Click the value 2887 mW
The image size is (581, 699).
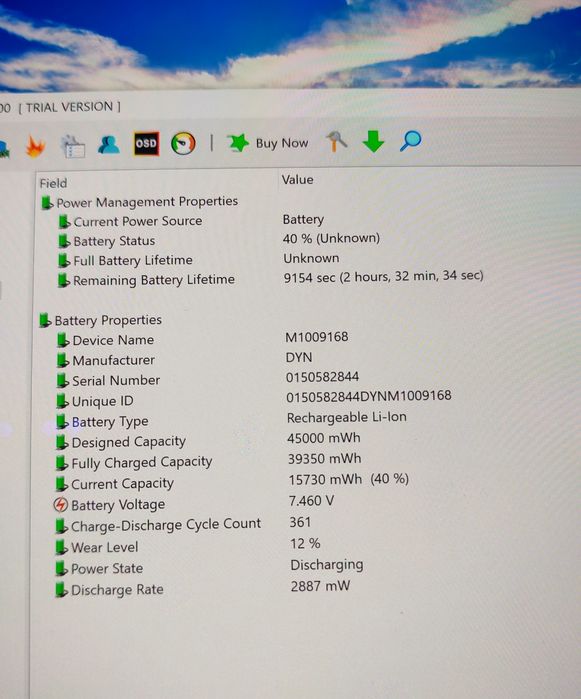[x=320, y=586]
